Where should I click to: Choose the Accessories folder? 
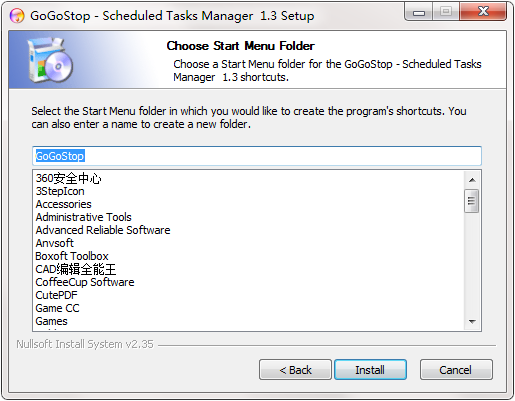point(63,204)
